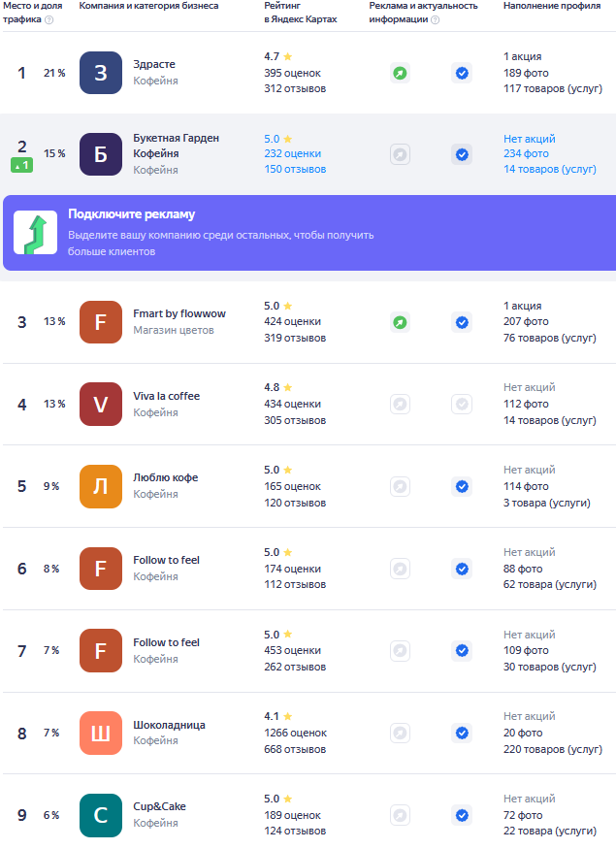The width and height of the screenshot is (616, 849).
Task: Click the gray advertising icon for Люблю кофе
Action: 400,486
